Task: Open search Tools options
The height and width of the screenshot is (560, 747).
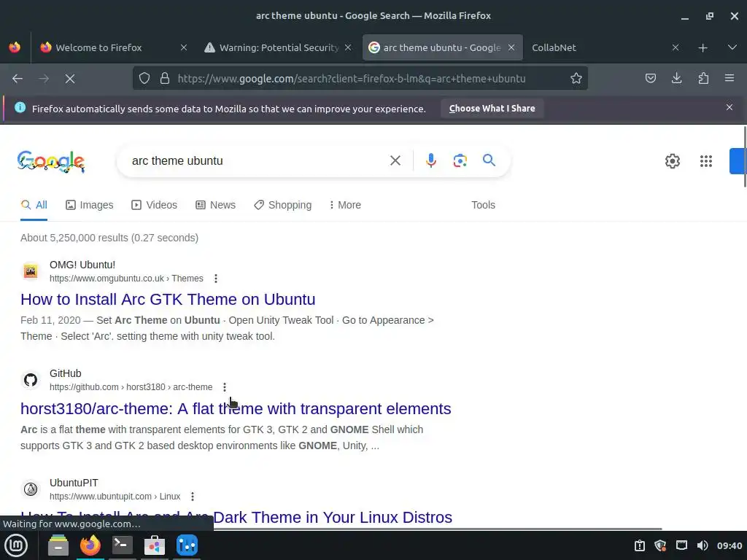Action: pos(483,205)
